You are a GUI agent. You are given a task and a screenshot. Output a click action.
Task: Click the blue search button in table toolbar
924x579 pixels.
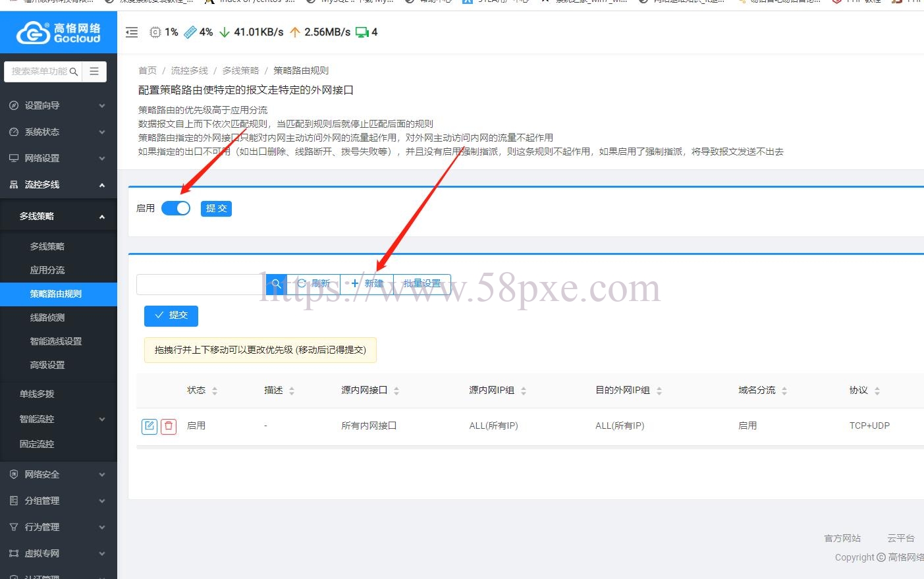277,284
